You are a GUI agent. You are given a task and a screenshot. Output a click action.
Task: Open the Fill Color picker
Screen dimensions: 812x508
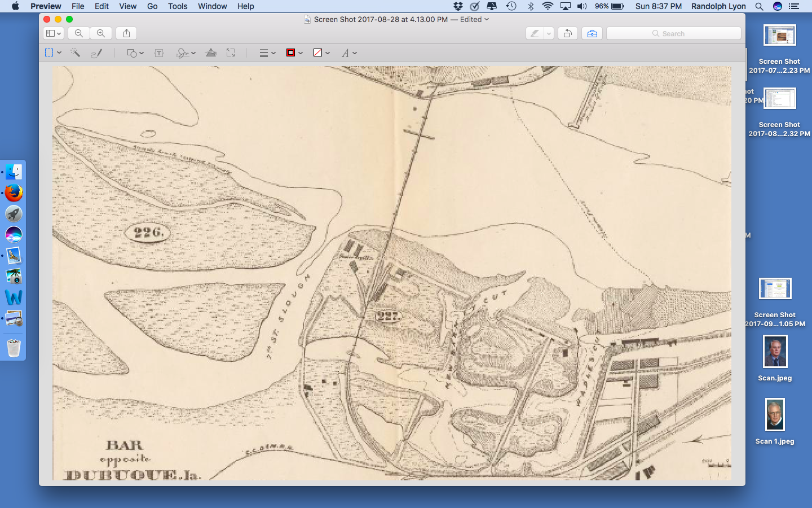pos(321,52)
